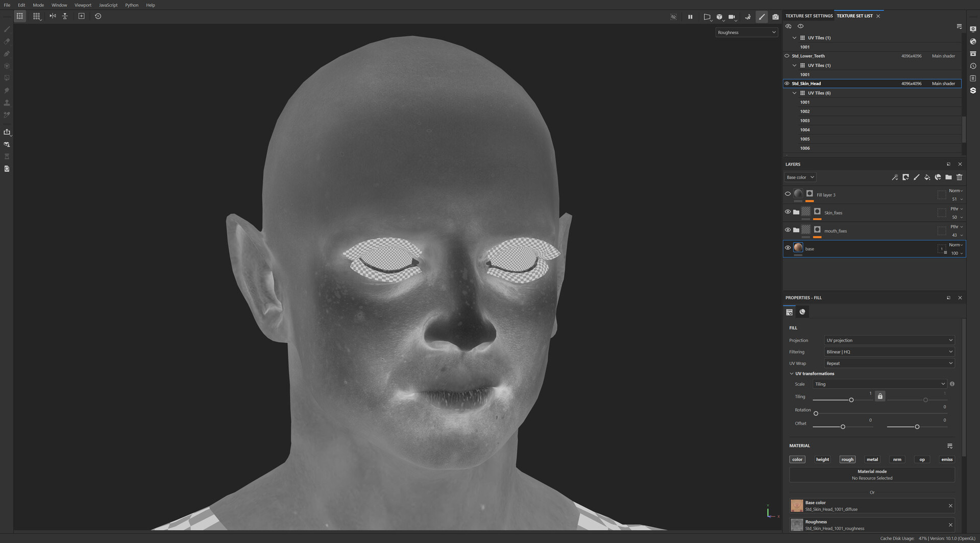980x543 pixels.
Task: Open the Roughness channel dropdown in viewport
Action: pyautogui.click(x=746, y=32)
